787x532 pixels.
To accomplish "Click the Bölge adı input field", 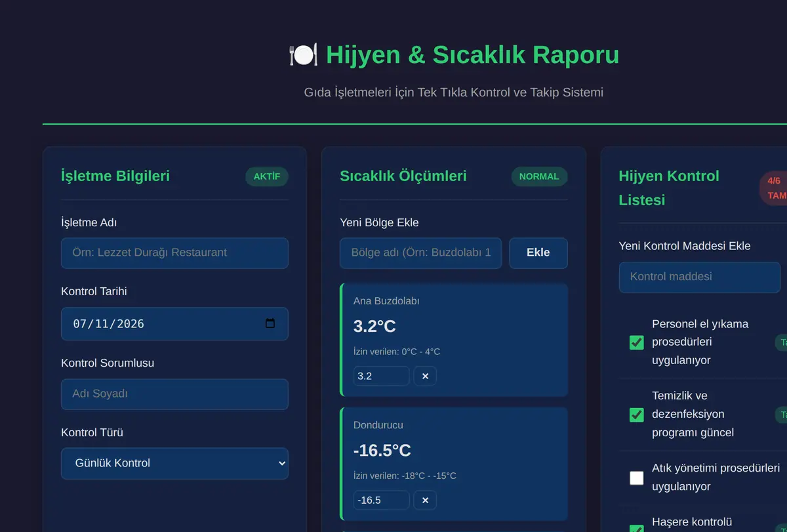I will [421, 253].
